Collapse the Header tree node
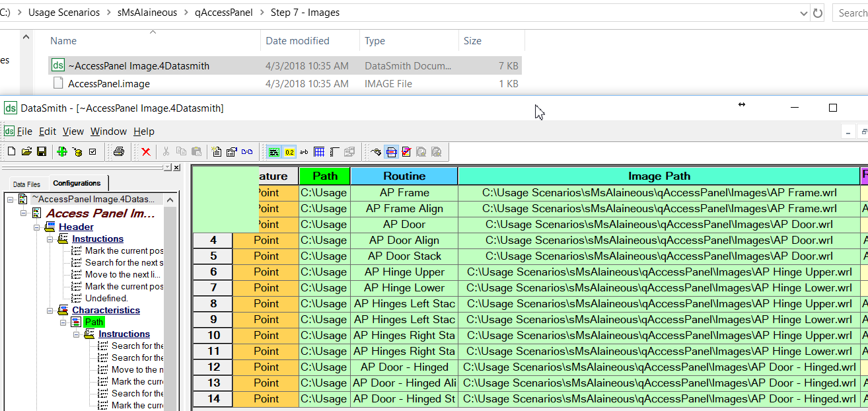 click(x=37, y=227)
